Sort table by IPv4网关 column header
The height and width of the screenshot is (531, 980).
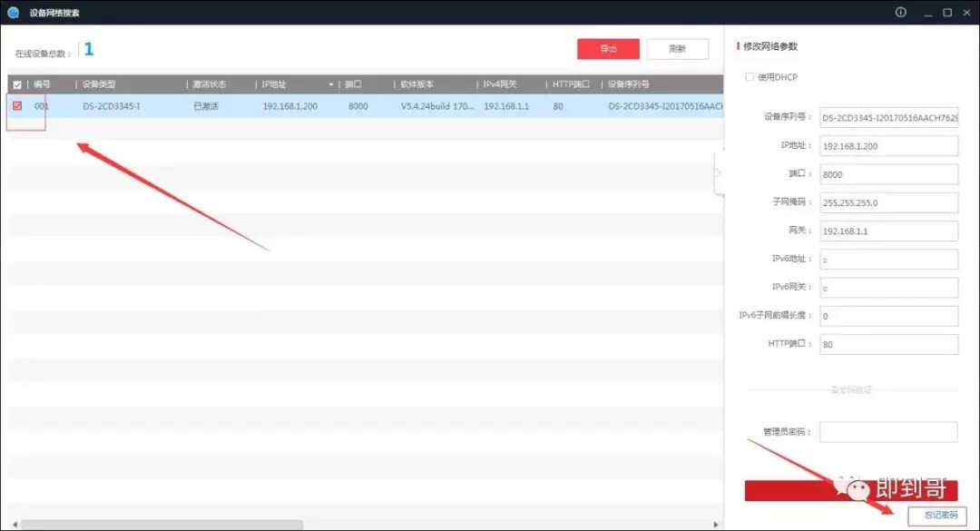(500, 84)
